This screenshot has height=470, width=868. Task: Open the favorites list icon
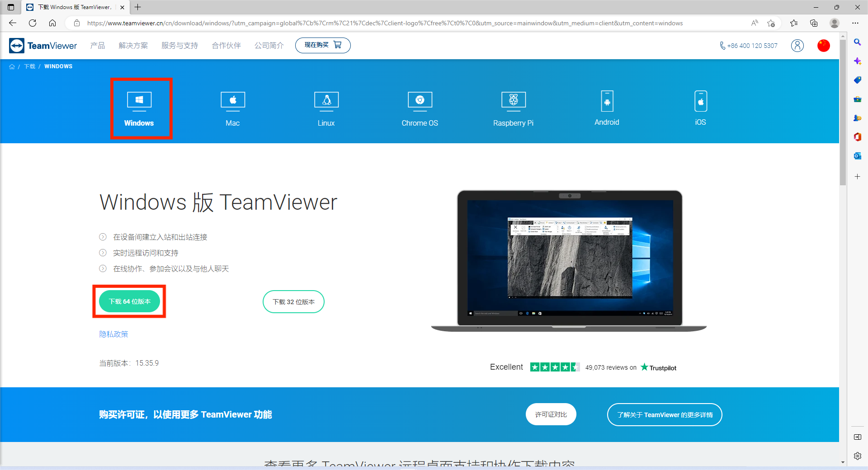(x=794, y=23)
